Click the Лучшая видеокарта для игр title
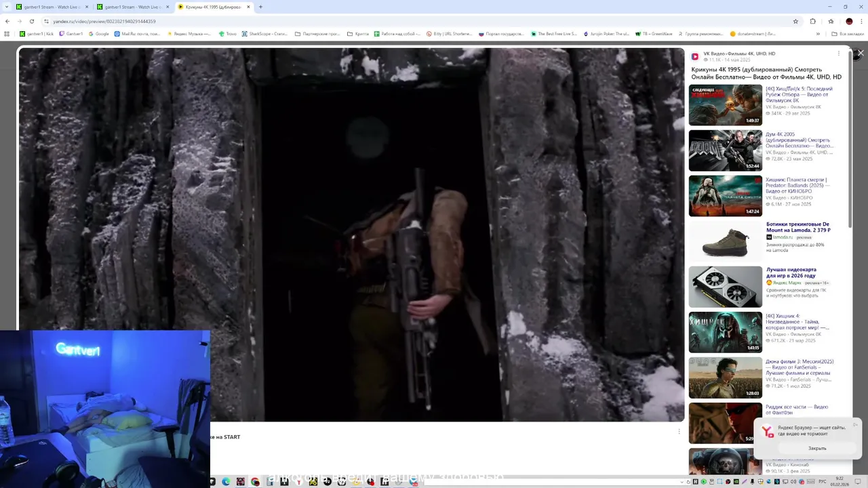 point(791,272)
